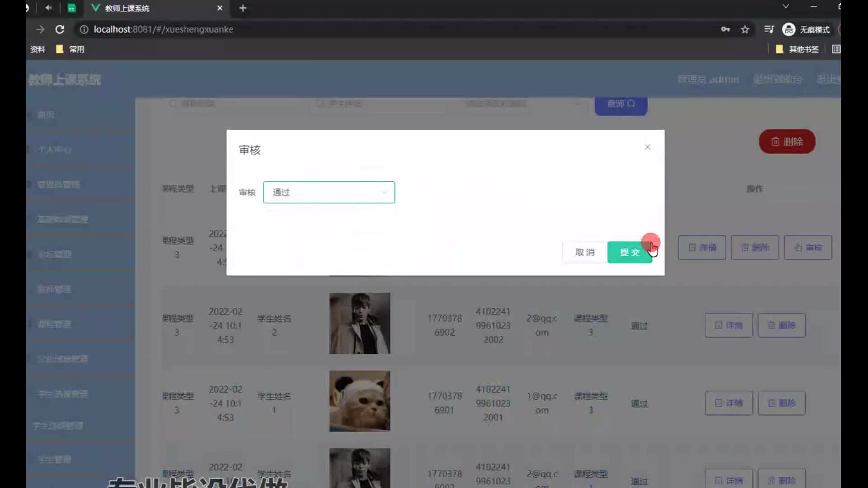Delete the row with phone ending 6902
The width and height of the screenshot is (868, 488).
[781, 325]
